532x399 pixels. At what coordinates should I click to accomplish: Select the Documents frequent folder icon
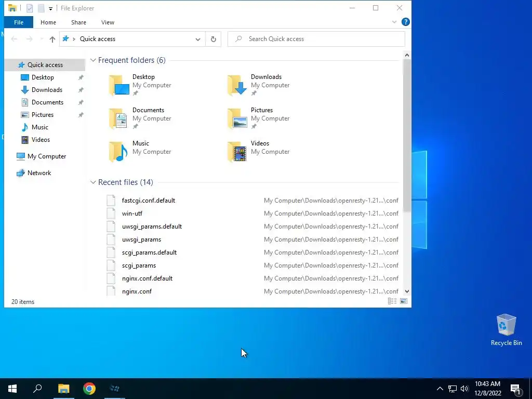point(119,118)
